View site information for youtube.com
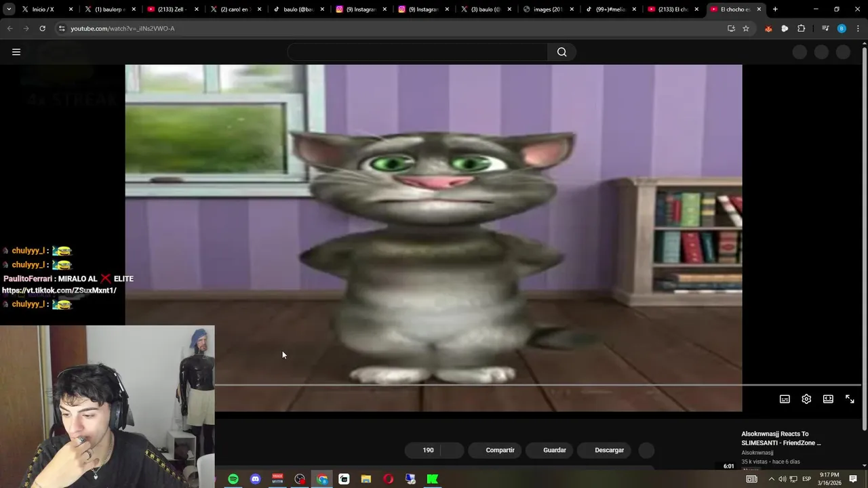 62,28
